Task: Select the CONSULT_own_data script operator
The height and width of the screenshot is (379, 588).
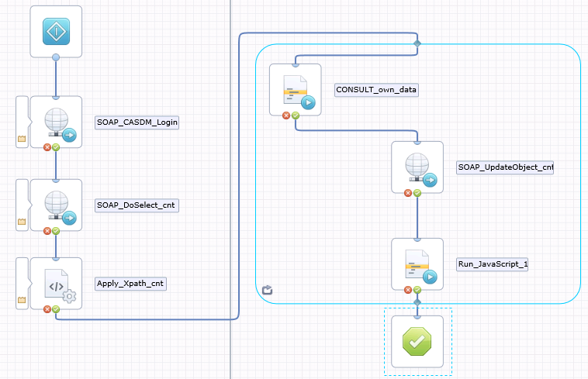Action: [295, 89]
